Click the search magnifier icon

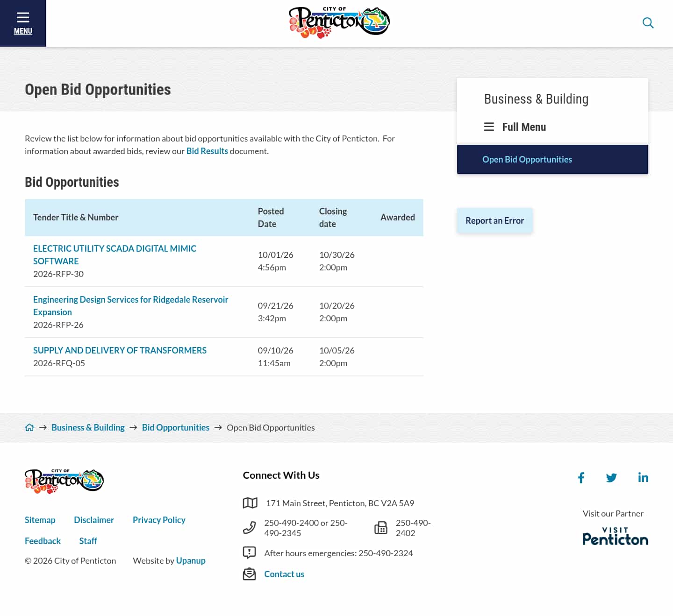click(648, 23)
